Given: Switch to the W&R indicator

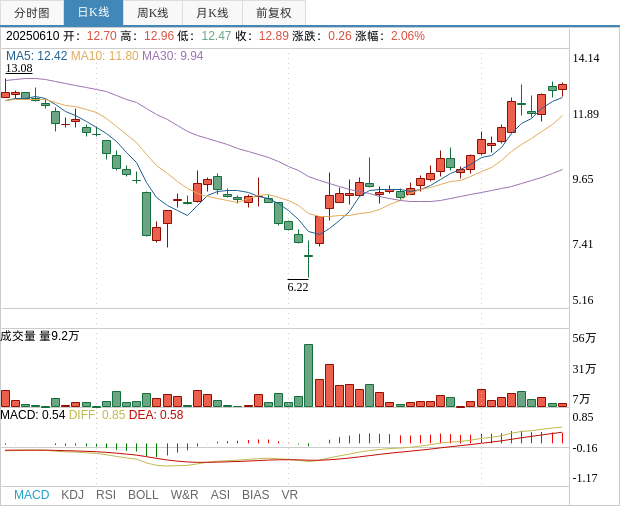Looking at the screenshot, I should [x=184, y=495].
